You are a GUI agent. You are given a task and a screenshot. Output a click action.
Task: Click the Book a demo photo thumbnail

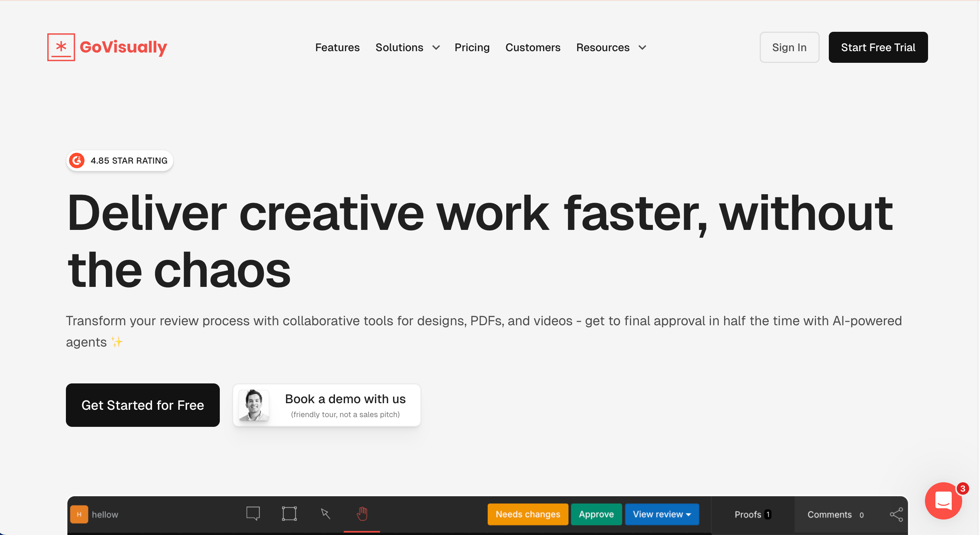coord(254,406)
